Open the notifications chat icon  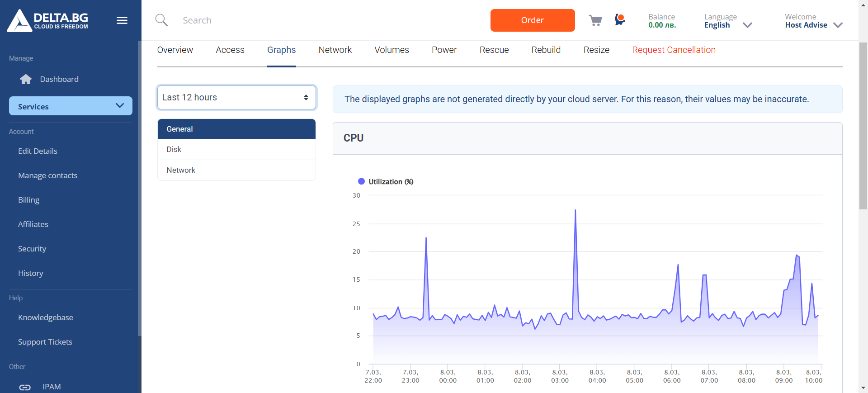620,20
